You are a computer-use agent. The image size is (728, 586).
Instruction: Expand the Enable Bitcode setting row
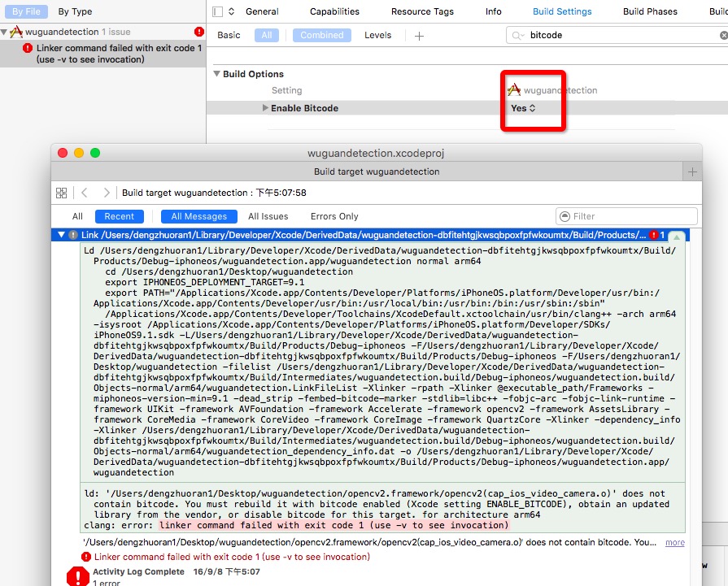coord(265,108)
